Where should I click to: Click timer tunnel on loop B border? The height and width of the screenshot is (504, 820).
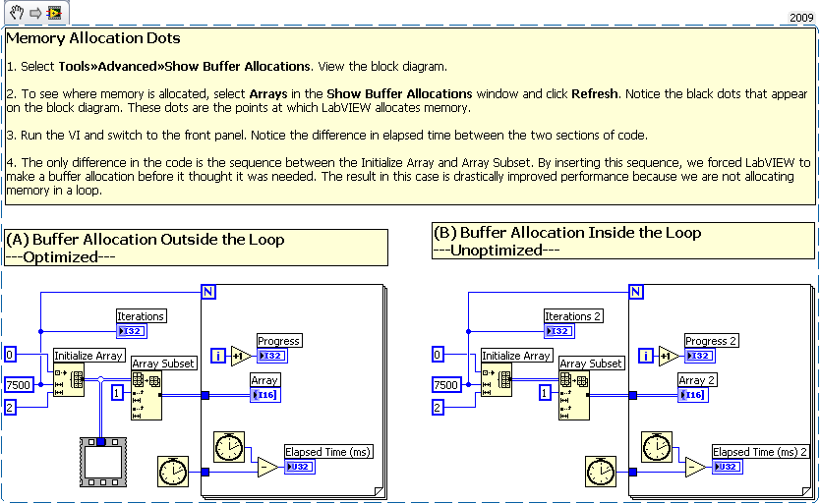coord(633,473)
